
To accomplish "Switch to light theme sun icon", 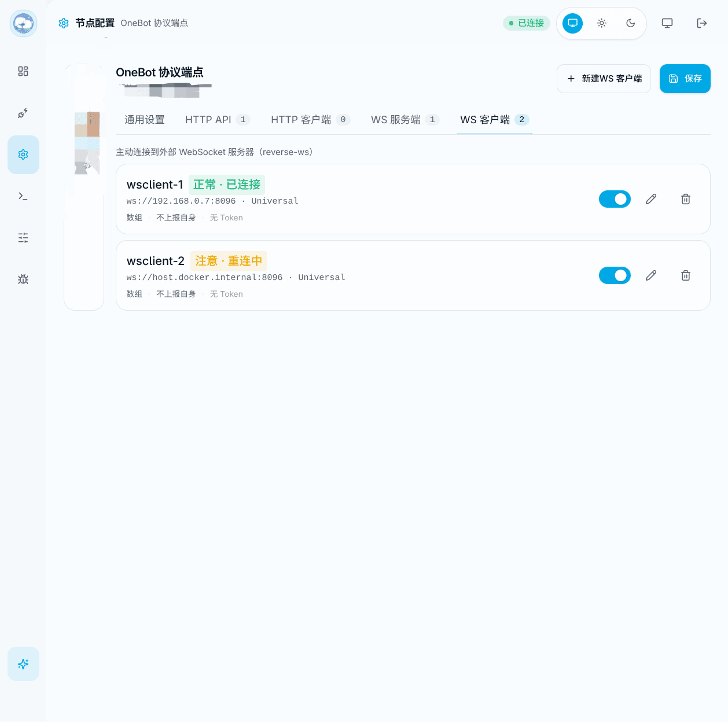I will pos(602,23).
